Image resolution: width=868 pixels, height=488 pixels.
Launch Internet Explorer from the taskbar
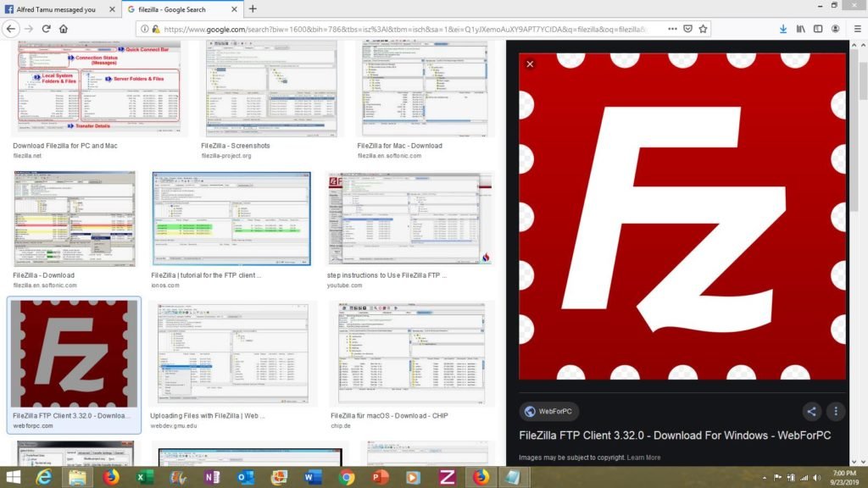(x=43, y=477)
